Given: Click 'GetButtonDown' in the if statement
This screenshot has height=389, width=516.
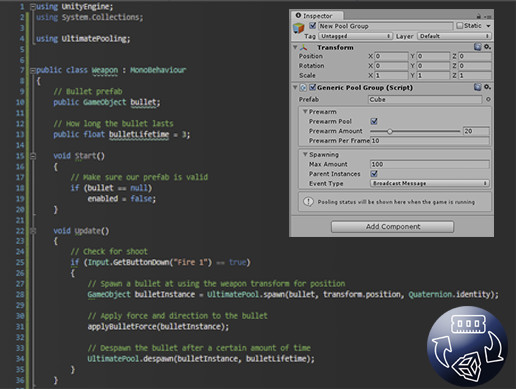Looking at the screenshot, I should pos(141,262).
